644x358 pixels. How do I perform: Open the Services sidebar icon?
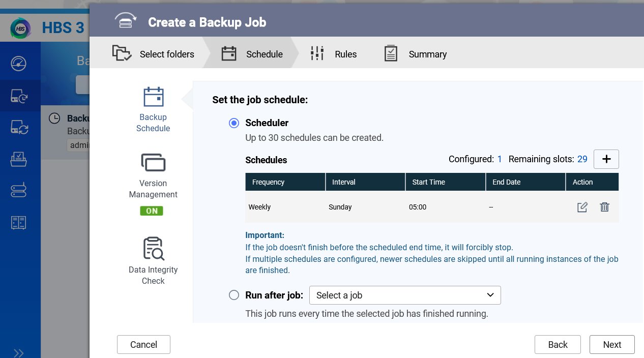[x=19, y=222]
